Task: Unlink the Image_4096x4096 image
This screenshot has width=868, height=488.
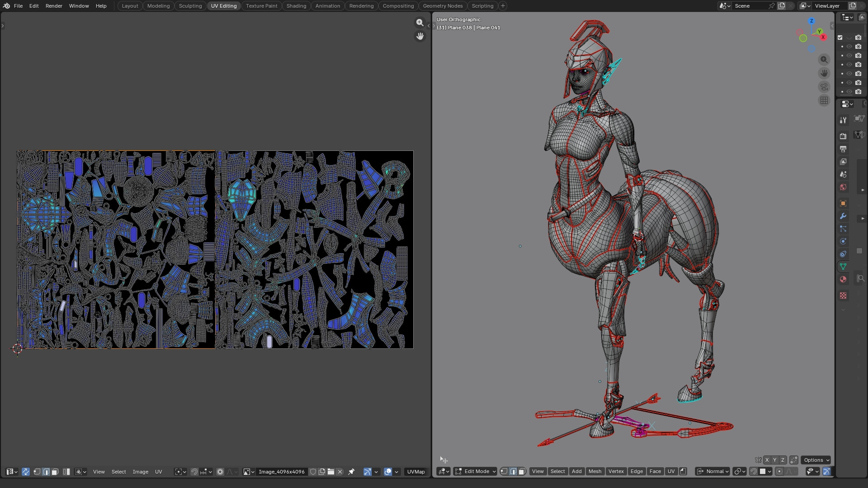Action: click(340, 472)
